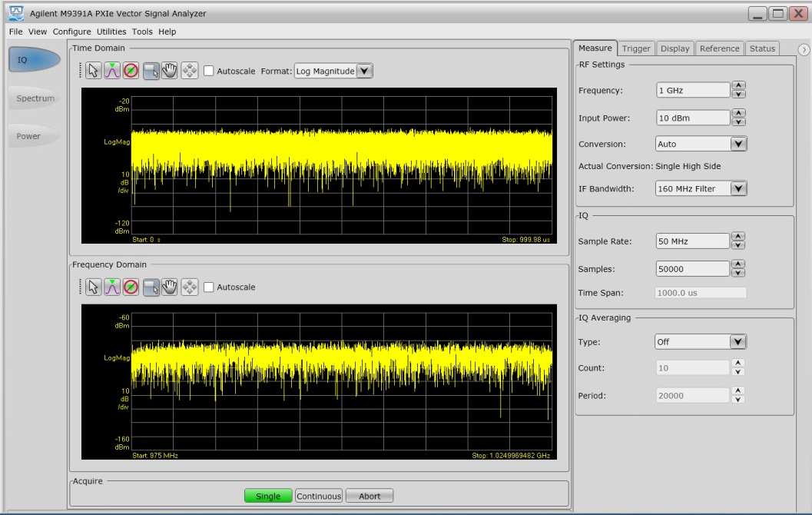This screenshot has width=812, height=515.
Task: Click the peak marker icon in Frequency Domain
Action: 112,287
